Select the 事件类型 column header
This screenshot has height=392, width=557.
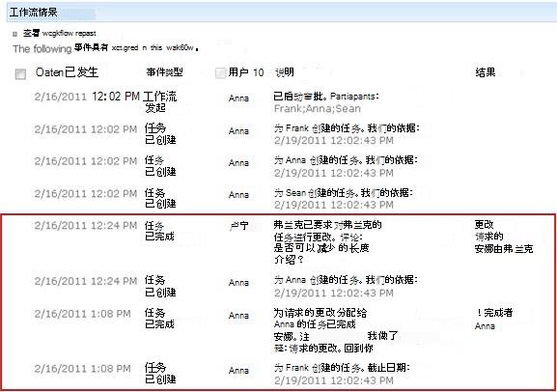pos(164,72)
